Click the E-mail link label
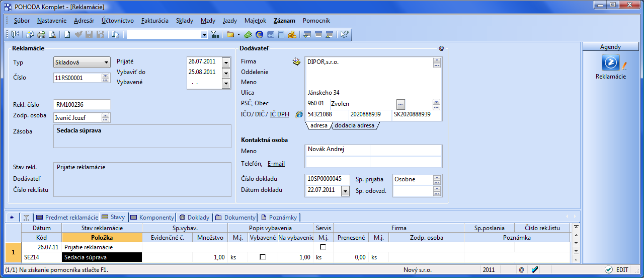This screenshot has width=644, height=278. [276, 164]
